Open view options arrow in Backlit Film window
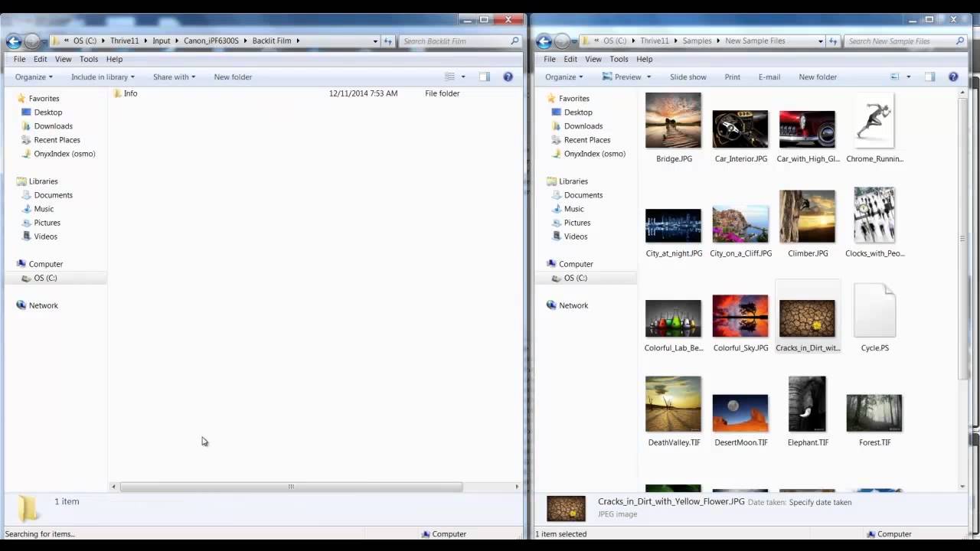The image size is (980, 551). pos(463,77)
